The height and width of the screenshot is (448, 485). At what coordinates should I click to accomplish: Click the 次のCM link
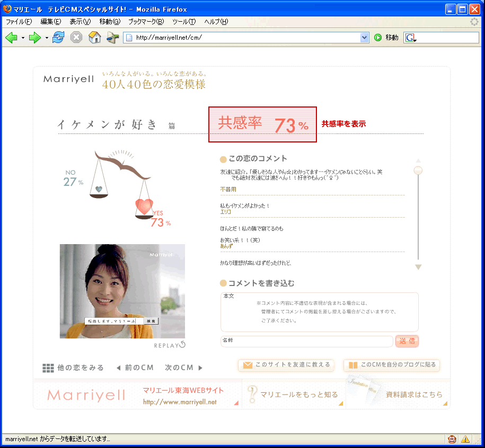(x=183, y=368)
